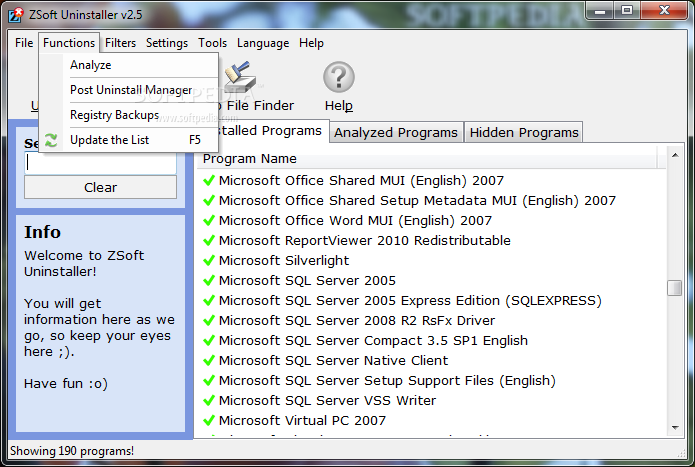This screenshot has width=695, height=467.
Task: Click the Info panel heading
Action: coord(42,232)
